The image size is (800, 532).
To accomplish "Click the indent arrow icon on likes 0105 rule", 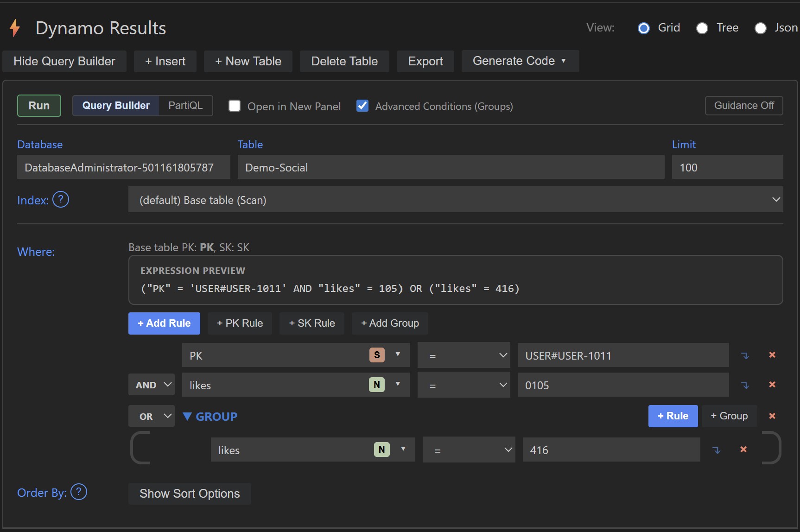I will [x=745, y=385].
